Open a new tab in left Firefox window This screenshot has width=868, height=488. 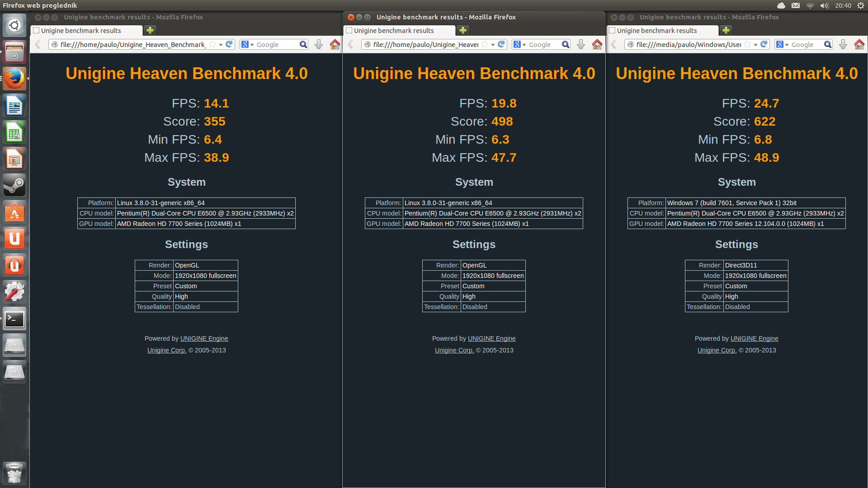(150, 30)
